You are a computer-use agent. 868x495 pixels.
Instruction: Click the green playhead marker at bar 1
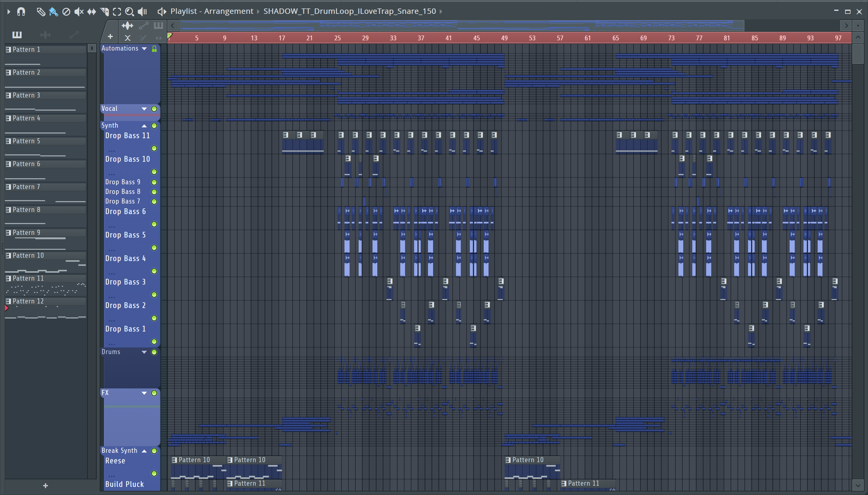[x=169, y=36]
